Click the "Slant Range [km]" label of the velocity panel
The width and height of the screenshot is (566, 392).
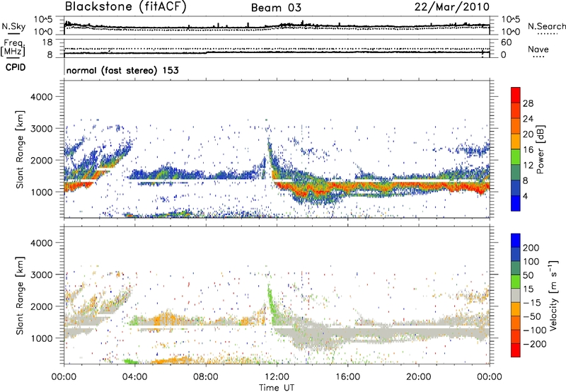pyautogui.click(x=20, y=295)
